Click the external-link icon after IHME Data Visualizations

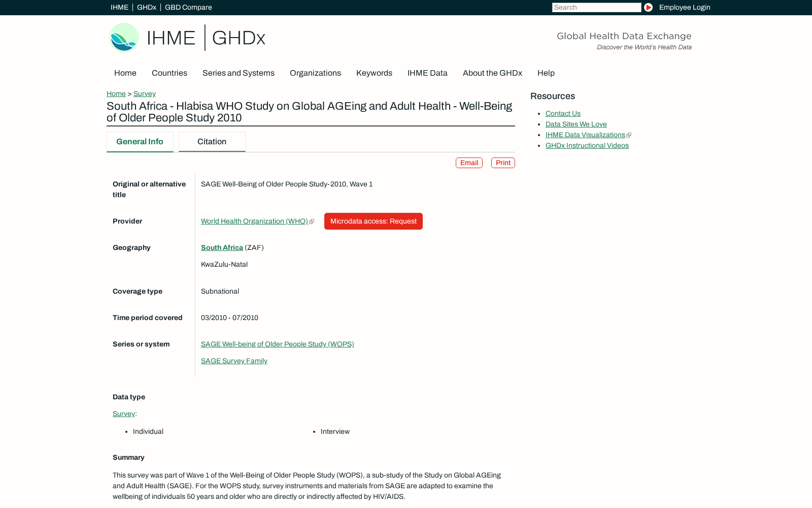629,135
